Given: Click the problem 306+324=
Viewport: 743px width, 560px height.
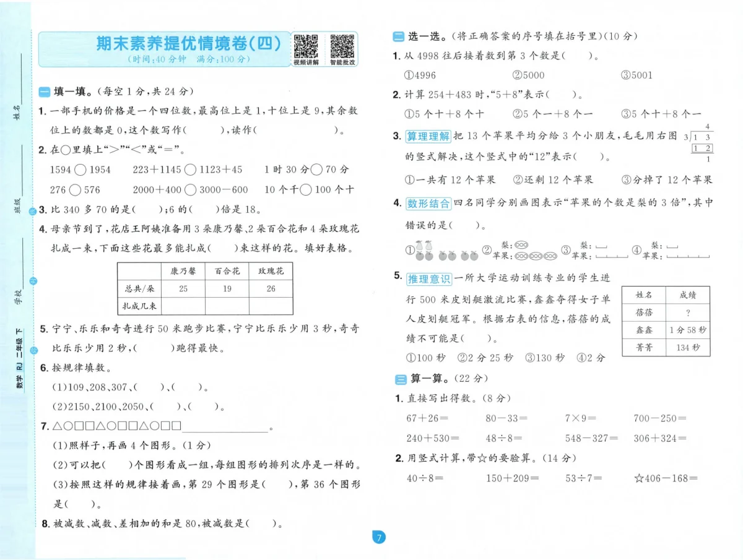Looking at the screenshot, I should pos(660,438).
